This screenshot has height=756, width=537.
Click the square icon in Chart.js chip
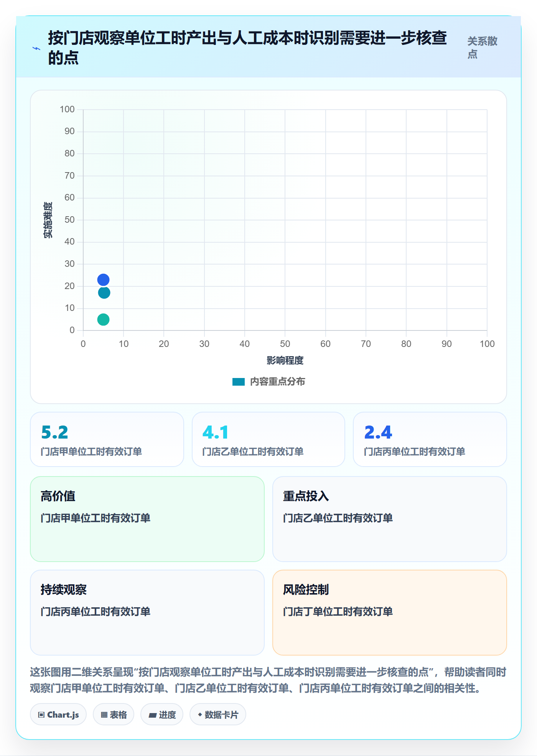coord(41,715)
